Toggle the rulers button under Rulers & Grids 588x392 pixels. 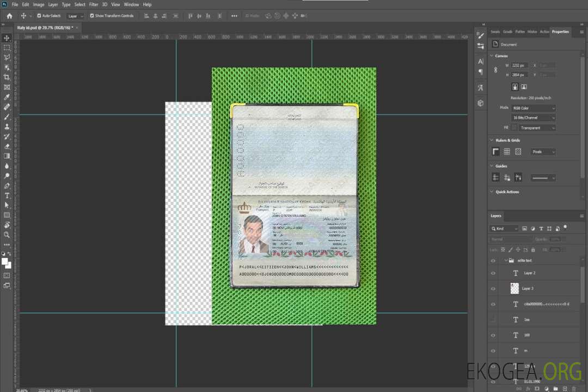pyautogui.click(x=496, y=151)
